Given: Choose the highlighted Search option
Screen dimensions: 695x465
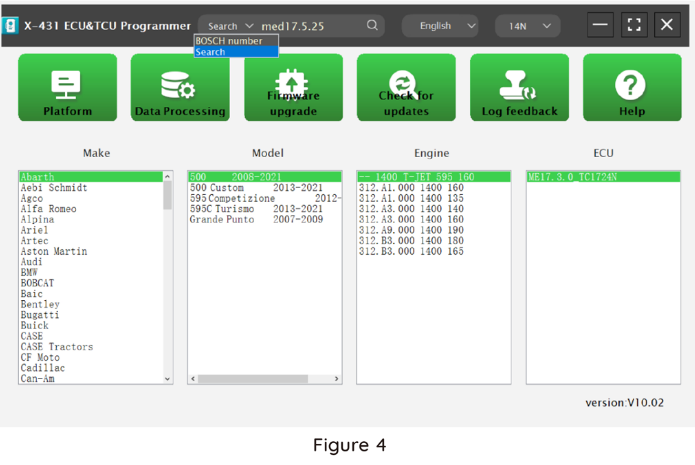Looking at the screenshot, I should [x=236, y=52].
